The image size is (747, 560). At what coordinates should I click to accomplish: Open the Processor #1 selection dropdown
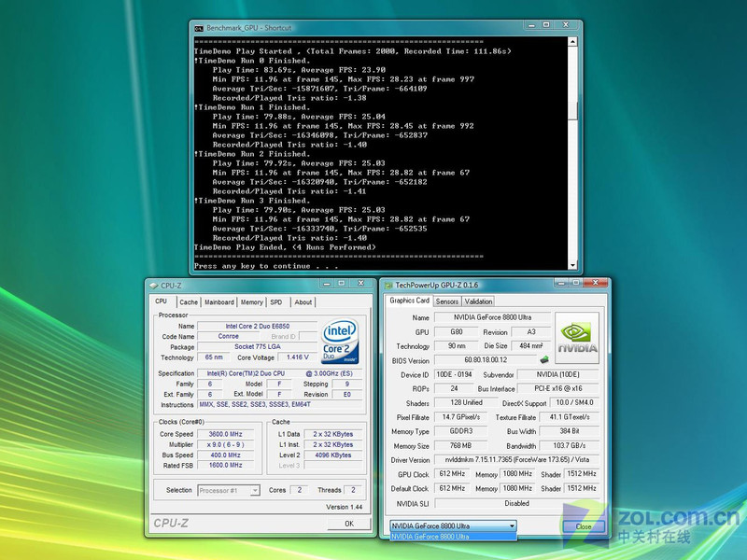tap(229, 491)
